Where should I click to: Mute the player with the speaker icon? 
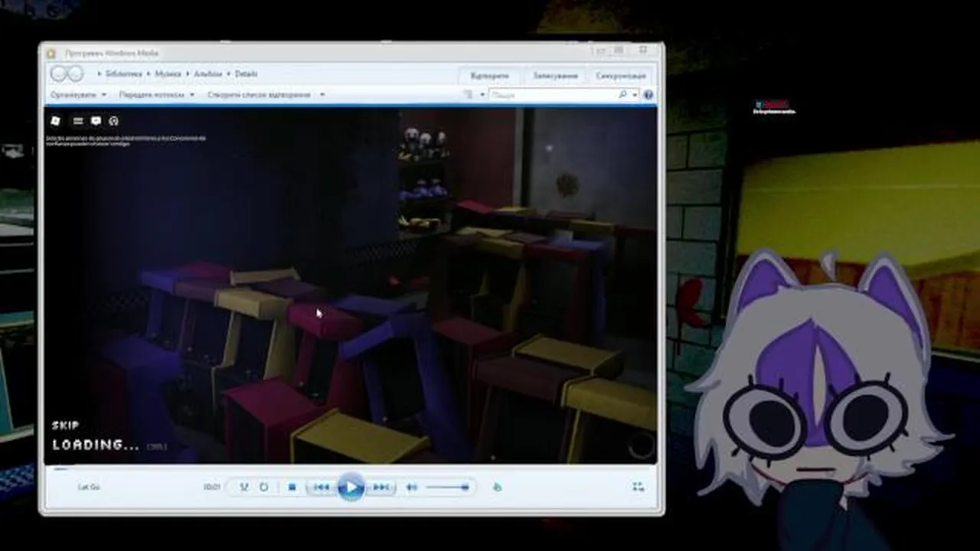[x=412, y=487]
